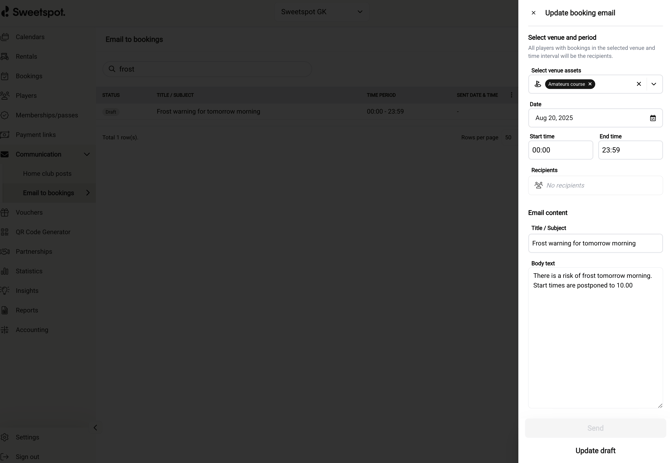Click the No recipients field
Image resolution: width=670 pixels, height=463 pixels.
pyautogui.click(x=595, y=185)
